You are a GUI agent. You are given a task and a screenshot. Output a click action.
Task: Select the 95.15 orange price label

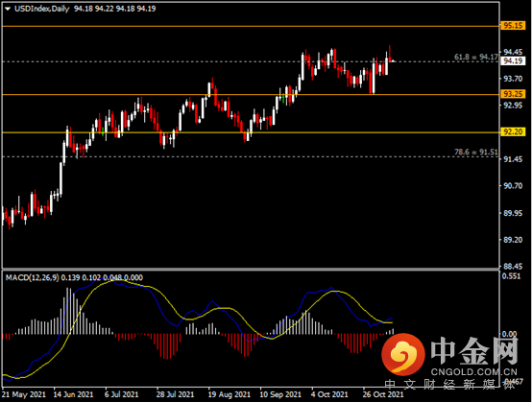[x=513, y=25]
